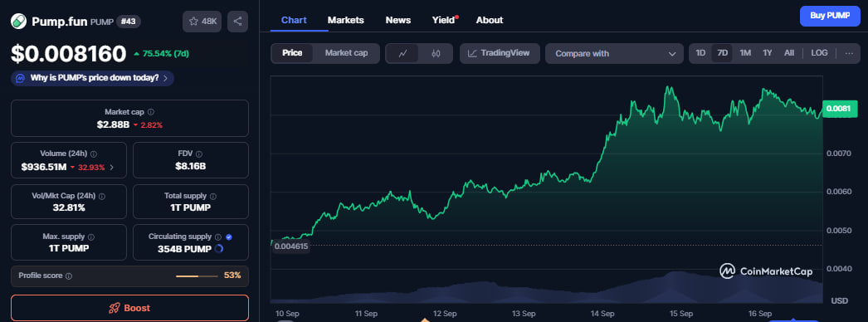This screenshot has width=868, height=322.
Task: Open more chart options ellipsis
Action: click(x=849, y=53)
